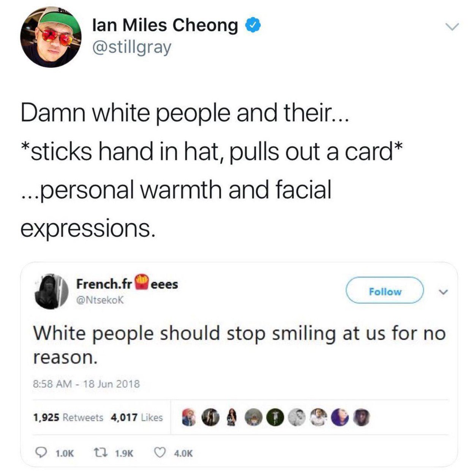The image size is (471, 476).
Task: Click the fries emoji in French.freees name
Action: 141,282
